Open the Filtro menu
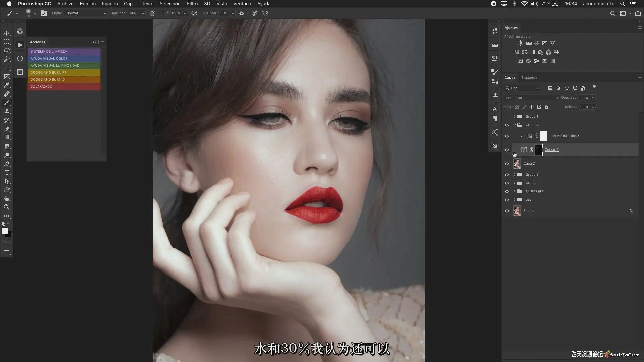Viewport: 644px width, 362px height. (x=192, y=4)
